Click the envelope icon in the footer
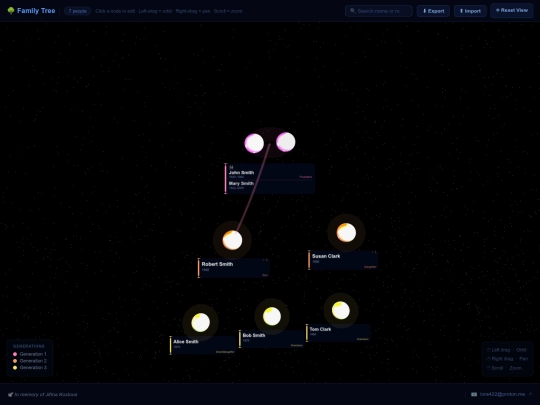Screen dimensions: 540x405 474,394
